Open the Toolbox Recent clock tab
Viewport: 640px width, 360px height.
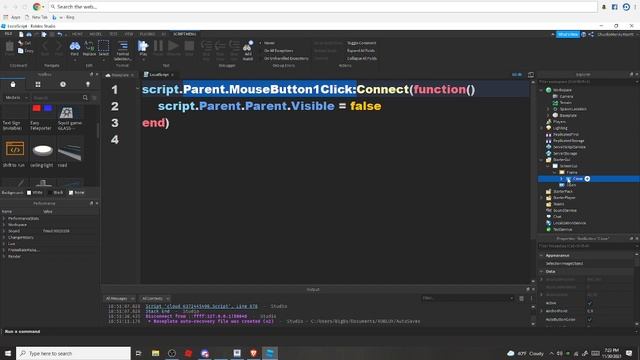[63, 84]
